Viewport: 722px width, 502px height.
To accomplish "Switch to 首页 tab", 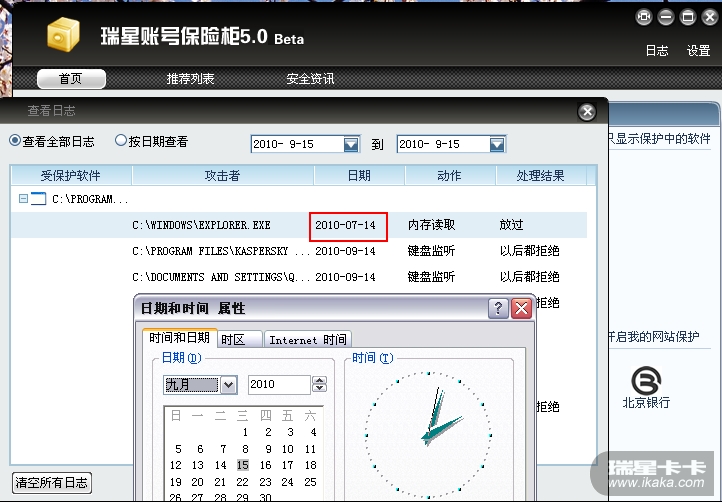I will (71, 79).
